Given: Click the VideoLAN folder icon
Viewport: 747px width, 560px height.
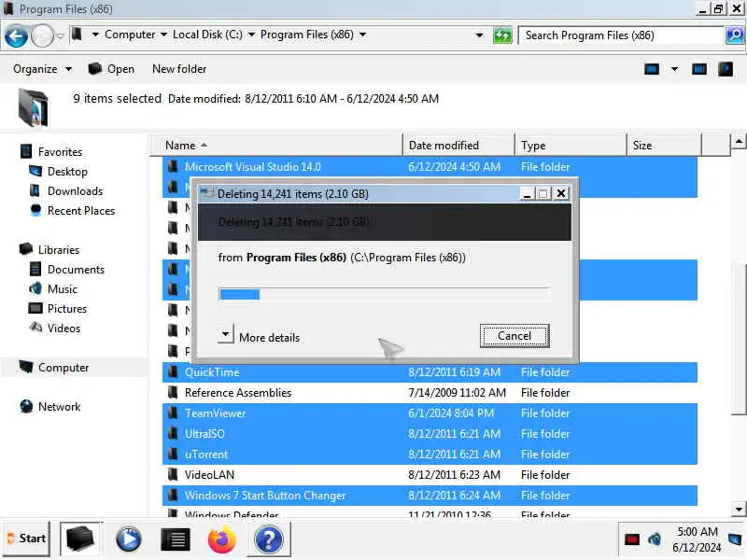Looking at the screenshot, I should (x=173, y=475).
